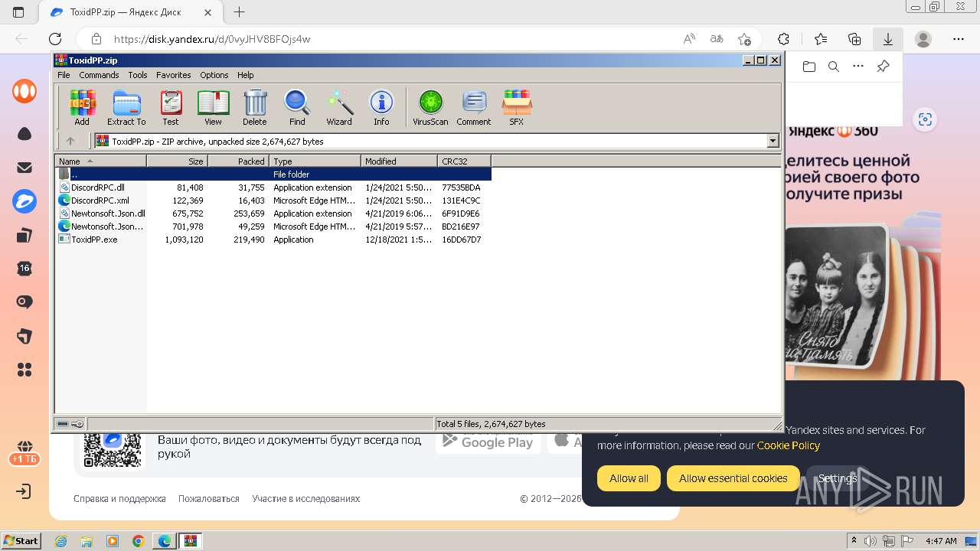
Task: Click the Delete trash can icon
Action: tap(255, 108)
